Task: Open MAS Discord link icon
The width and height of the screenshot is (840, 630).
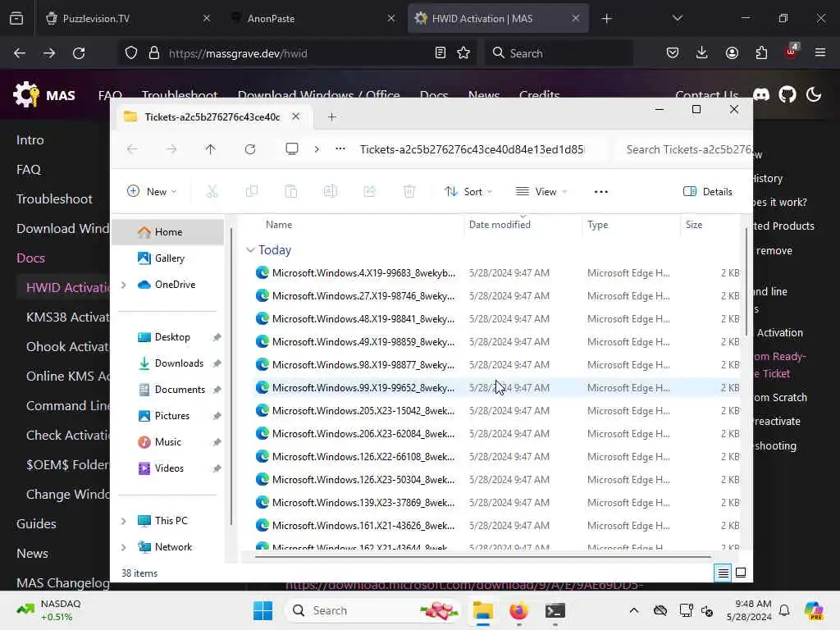Action: [x=761, y=95]
